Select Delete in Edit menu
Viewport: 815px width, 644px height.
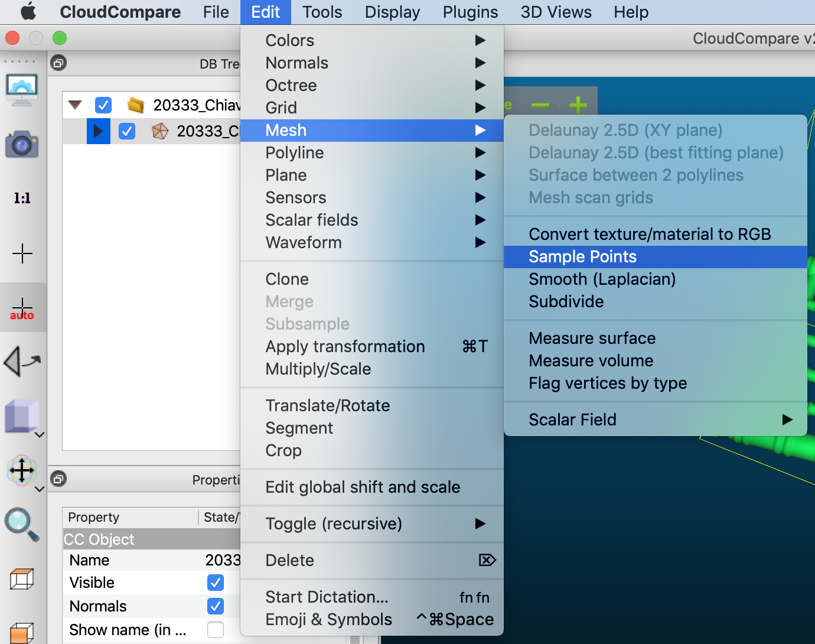pos(372,560)
